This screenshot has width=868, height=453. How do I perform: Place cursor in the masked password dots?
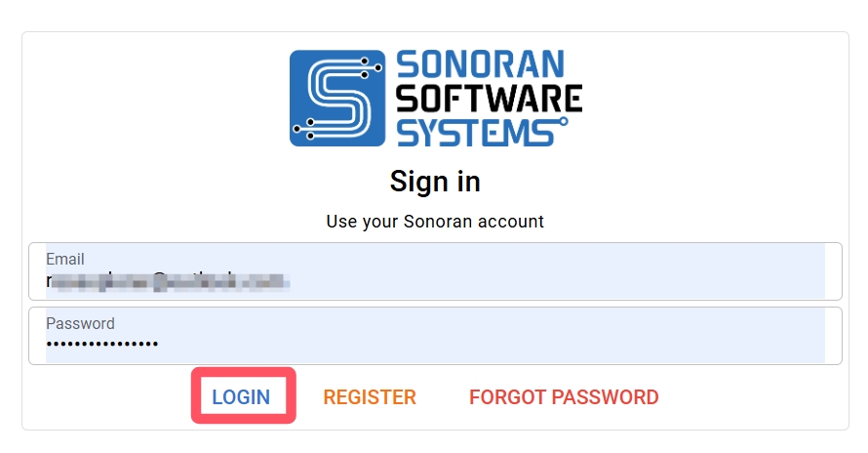102,344
